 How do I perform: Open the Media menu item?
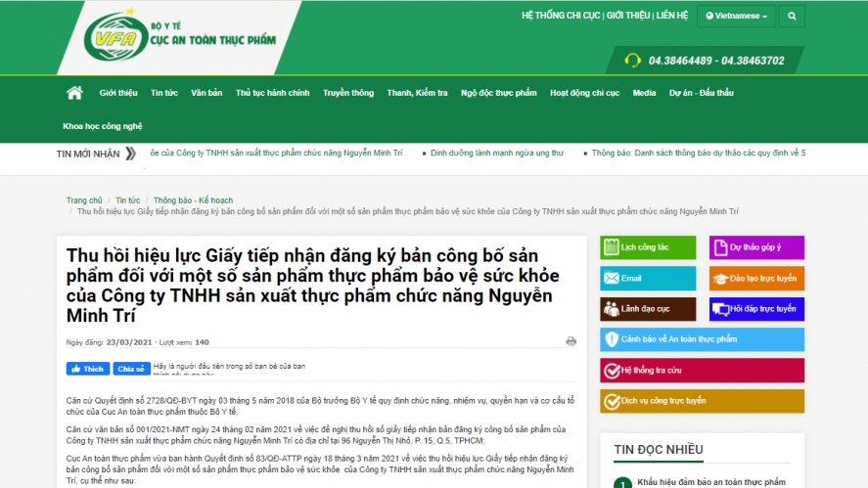click(x=644, y=93)
